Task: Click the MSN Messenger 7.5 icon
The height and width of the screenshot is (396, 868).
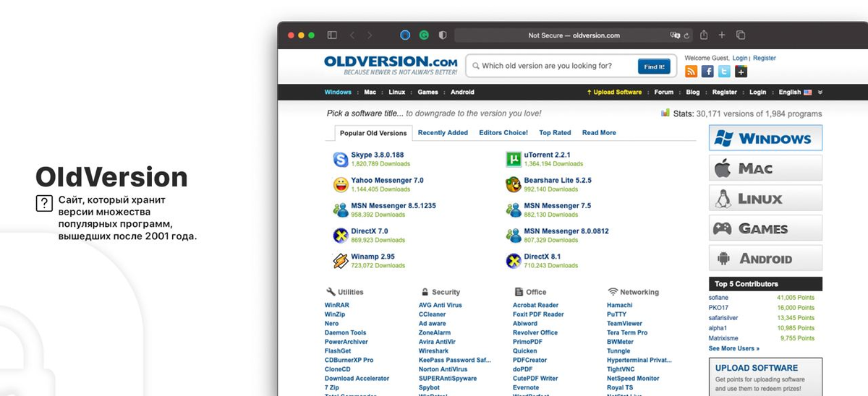Action: [x=513, y=210]
